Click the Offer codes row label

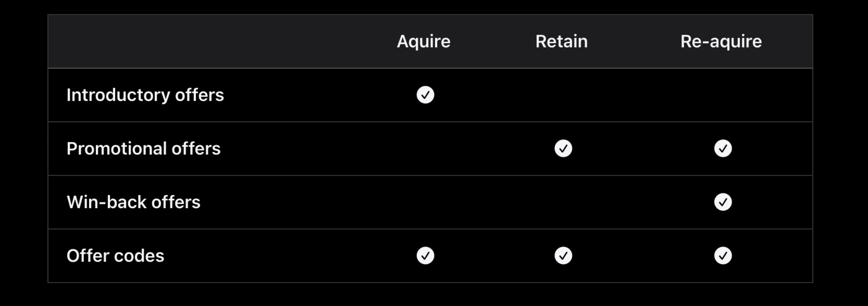(x=115, y=256)
